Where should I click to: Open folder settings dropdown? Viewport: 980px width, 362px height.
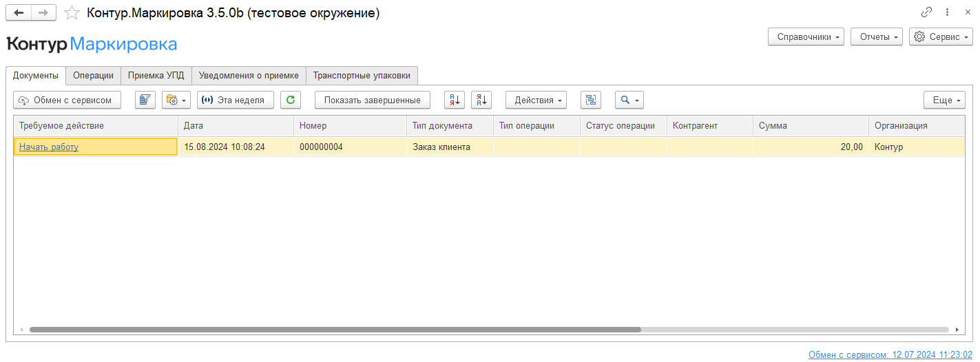coord(176,100)
